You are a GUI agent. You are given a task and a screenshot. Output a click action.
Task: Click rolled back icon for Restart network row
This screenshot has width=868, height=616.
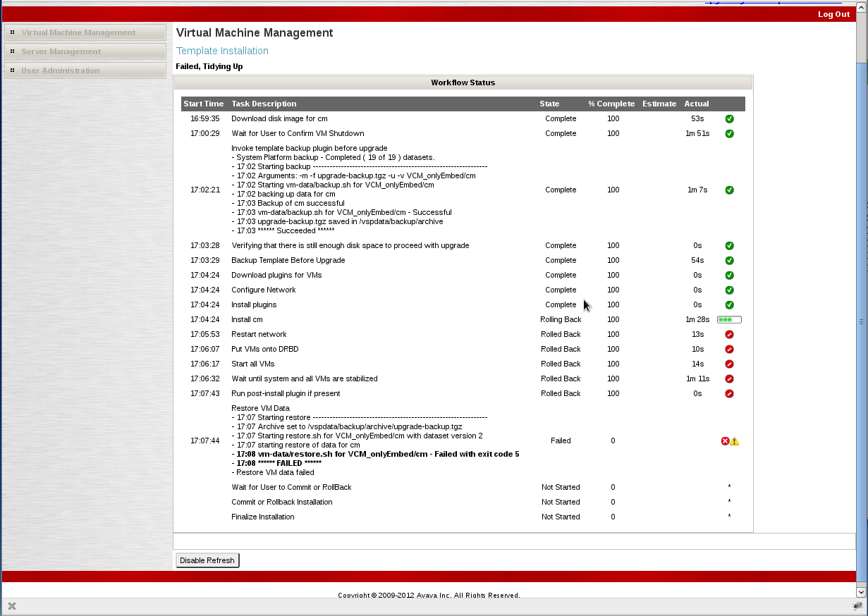[729, 335]
